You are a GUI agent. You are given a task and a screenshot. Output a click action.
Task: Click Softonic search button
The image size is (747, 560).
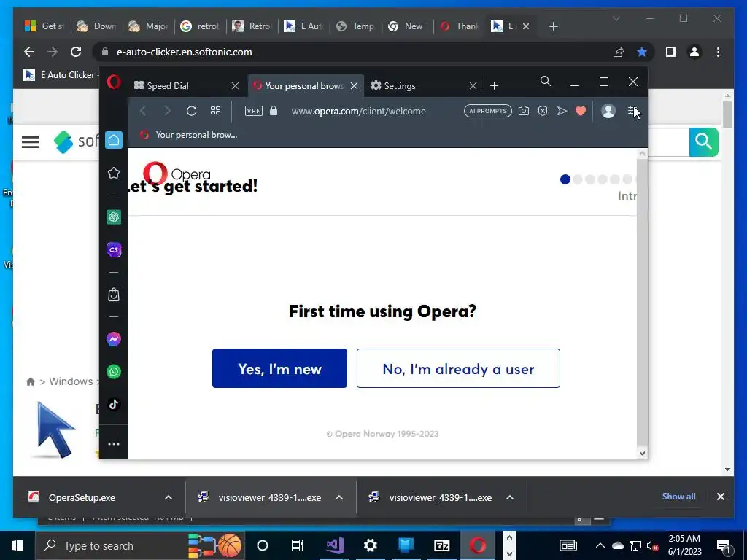coord(704,142)
